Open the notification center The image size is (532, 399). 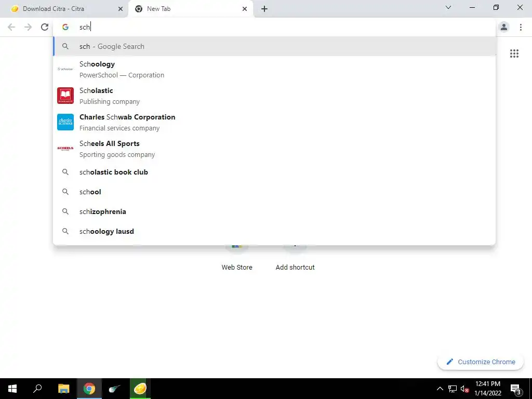coord(515,389)
